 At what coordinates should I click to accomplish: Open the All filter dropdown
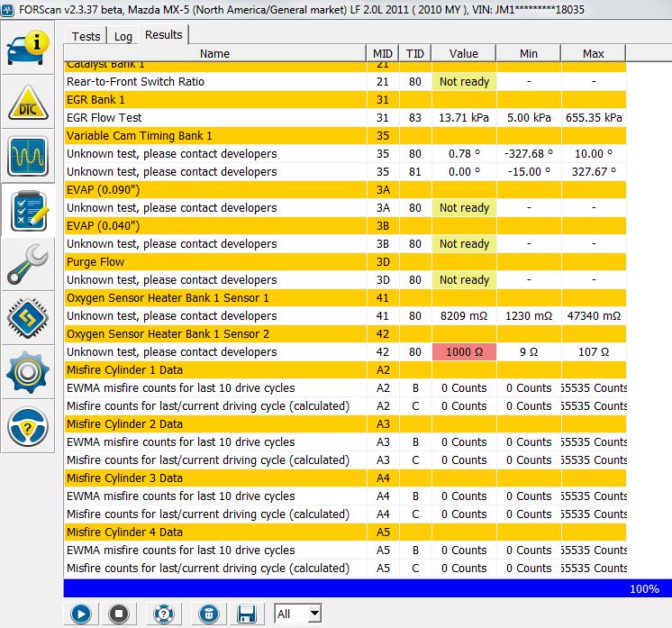tap(298, 614)
